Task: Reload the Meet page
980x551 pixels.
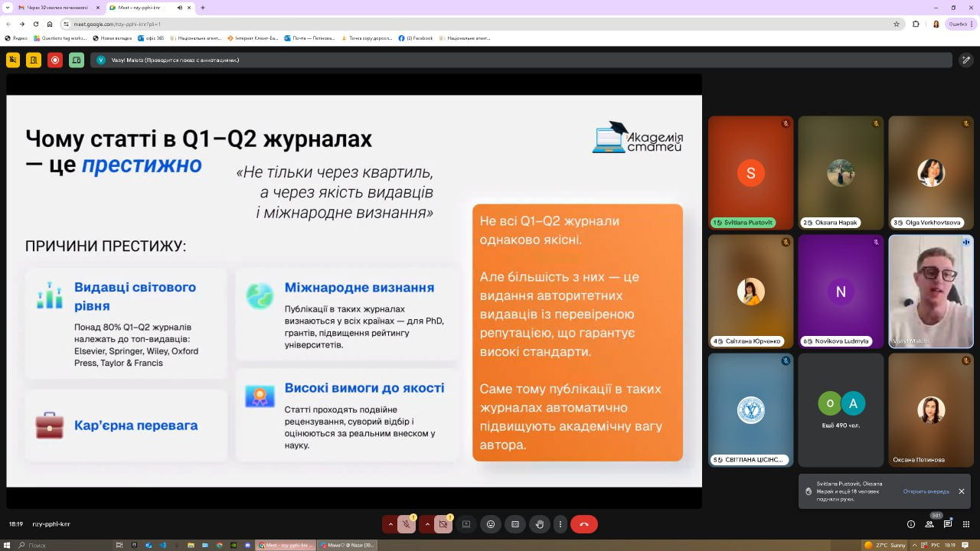Action: click(x=35, y=24)
